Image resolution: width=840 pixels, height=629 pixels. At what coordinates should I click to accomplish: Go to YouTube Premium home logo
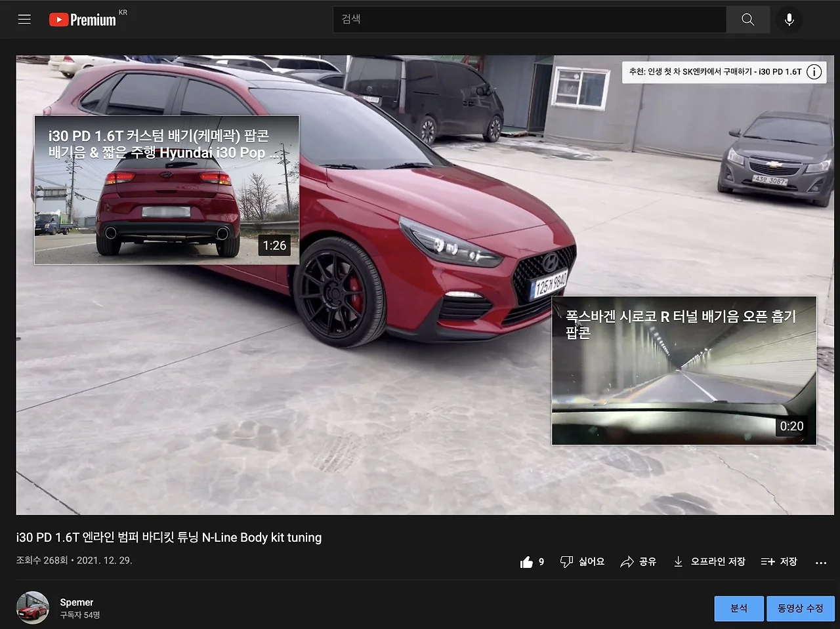83,20
